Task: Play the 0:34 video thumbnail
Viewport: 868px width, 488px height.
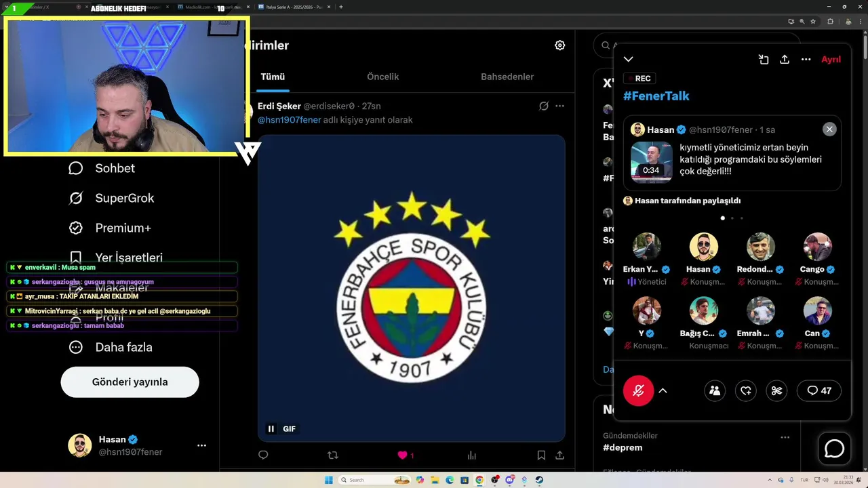Action: 651,162
